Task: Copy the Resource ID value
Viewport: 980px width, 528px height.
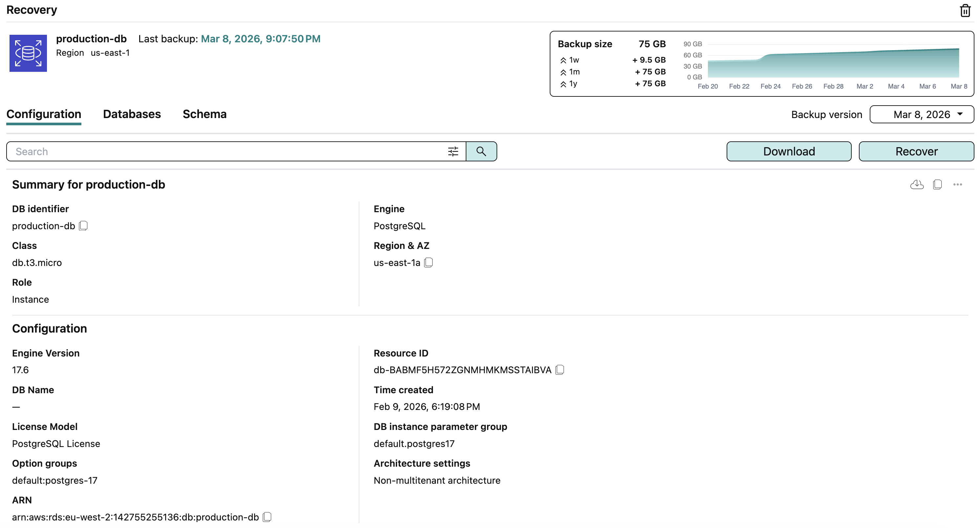Action: tap(560, 370)
